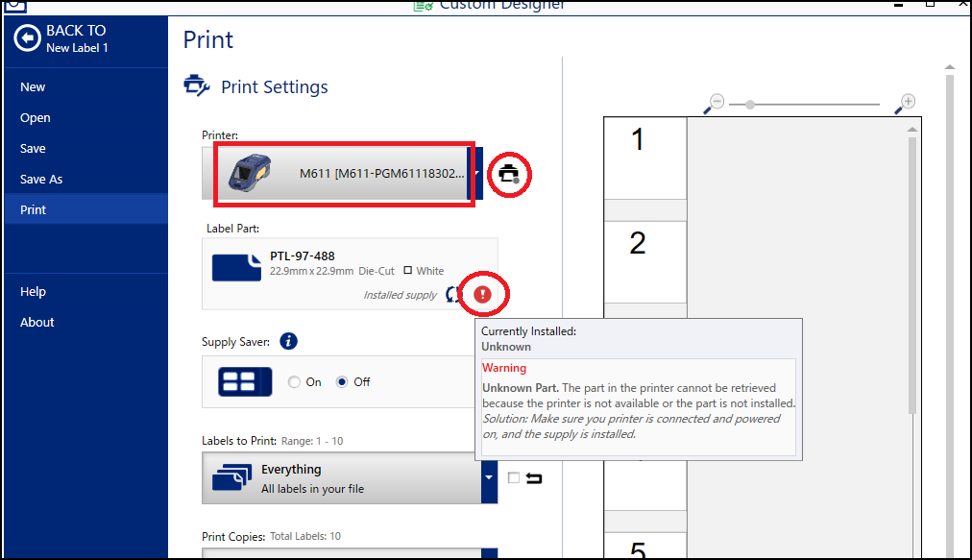Adjust the preview zoom slider handle
The width and height of the screenshot is (972, 560).
click(x=750, y=105)
